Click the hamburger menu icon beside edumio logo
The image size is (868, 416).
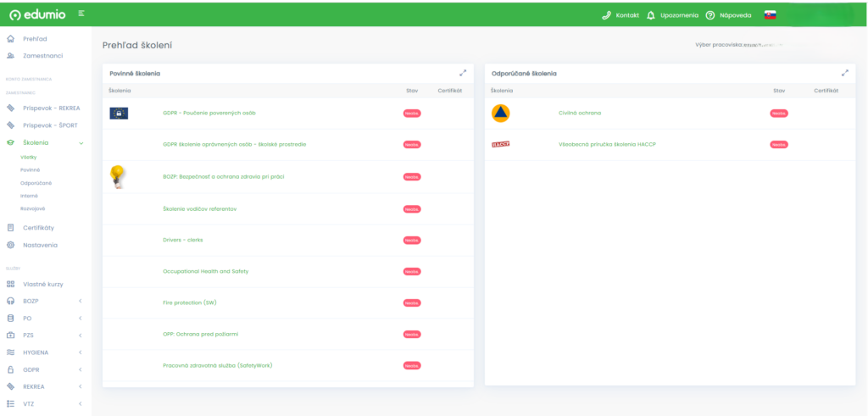pyautogui.click(x=81, y=14)
